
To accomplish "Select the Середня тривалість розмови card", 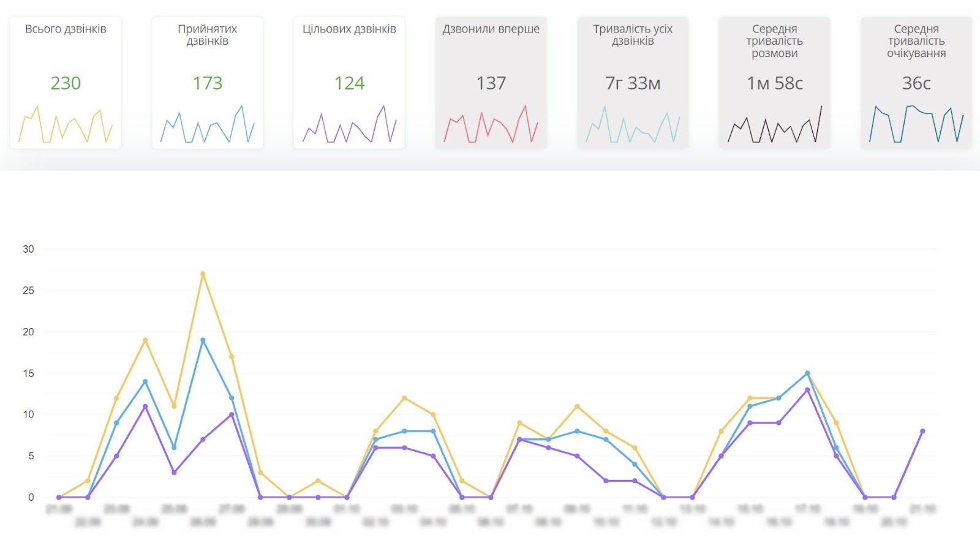I will (x=775, y=83).
